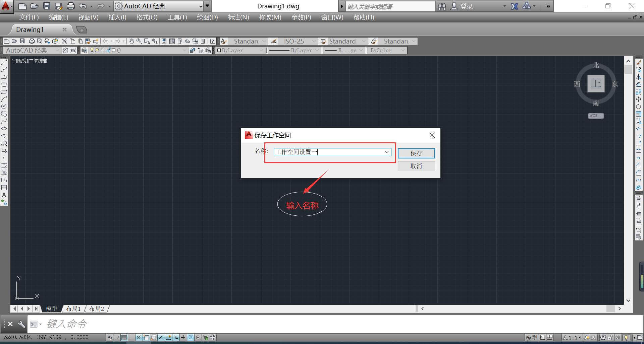Click the 键入命令 command line input
Image resolution: width=644 pixels, height=344 pixels.
click(x=335, y=324)
